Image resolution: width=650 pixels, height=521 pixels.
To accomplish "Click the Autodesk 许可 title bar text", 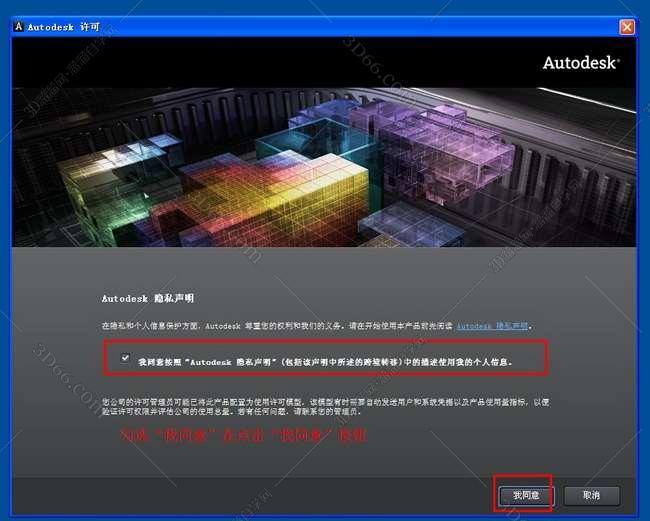I will (63, 27).
